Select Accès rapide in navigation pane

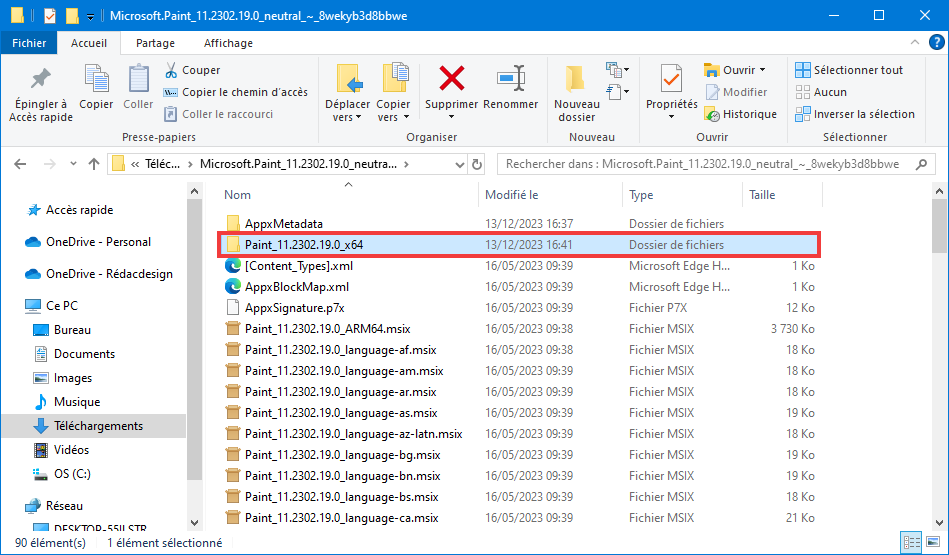(69, 210)
